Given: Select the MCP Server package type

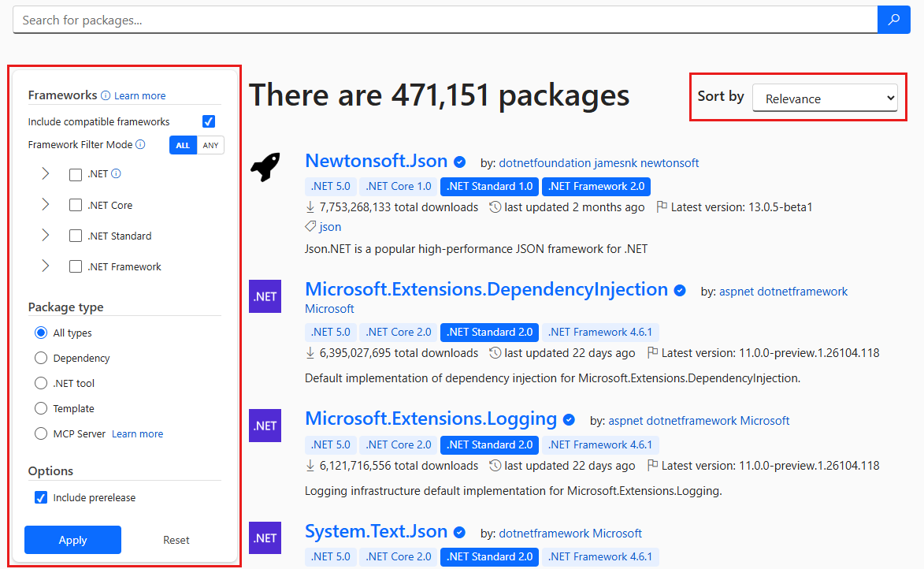Looking at the screenshot, I should click(x=41, y=433).
